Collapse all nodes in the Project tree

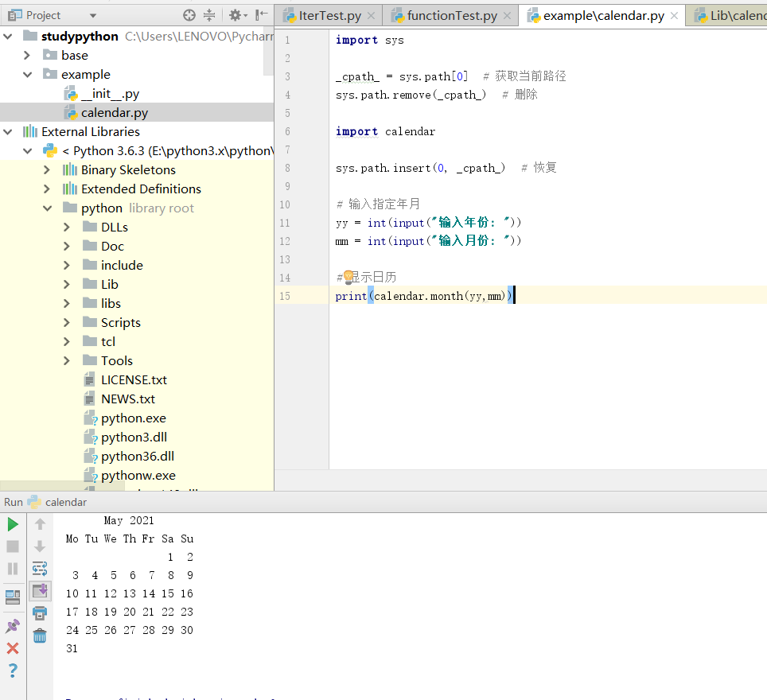click(x=208, y=14)
